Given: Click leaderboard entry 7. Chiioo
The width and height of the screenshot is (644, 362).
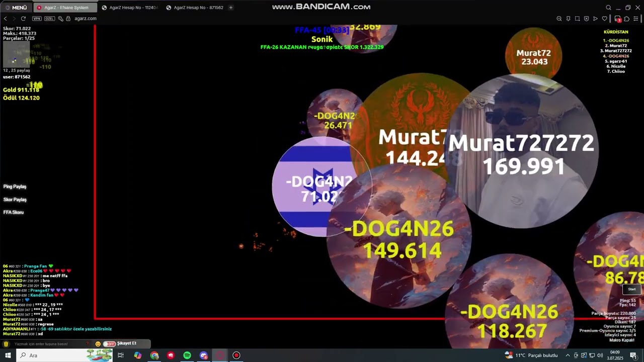Looking at the screenshot, I should pos(616,71).
